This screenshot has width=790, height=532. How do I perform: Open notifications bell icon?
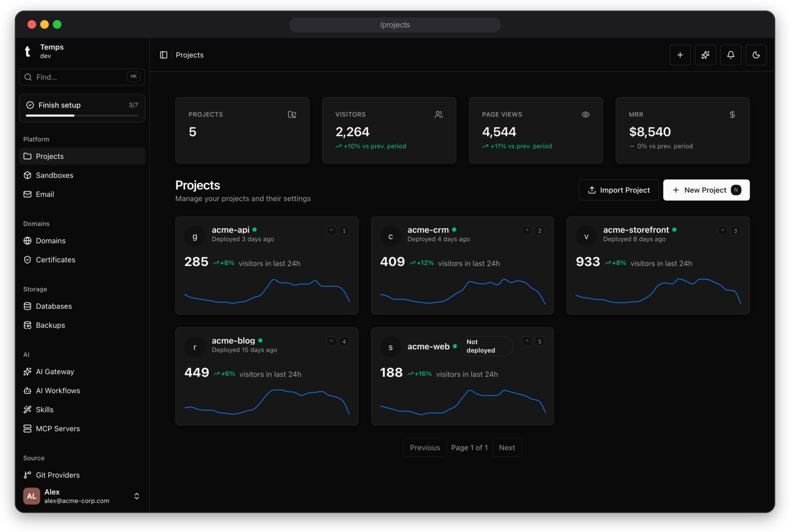pos(731,55)
